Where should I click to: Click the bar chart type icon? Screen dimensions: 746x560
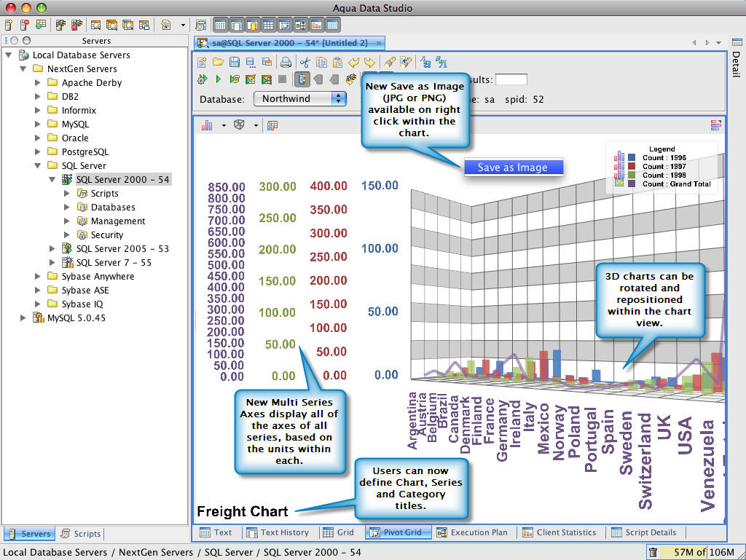(x=207, y=125)
